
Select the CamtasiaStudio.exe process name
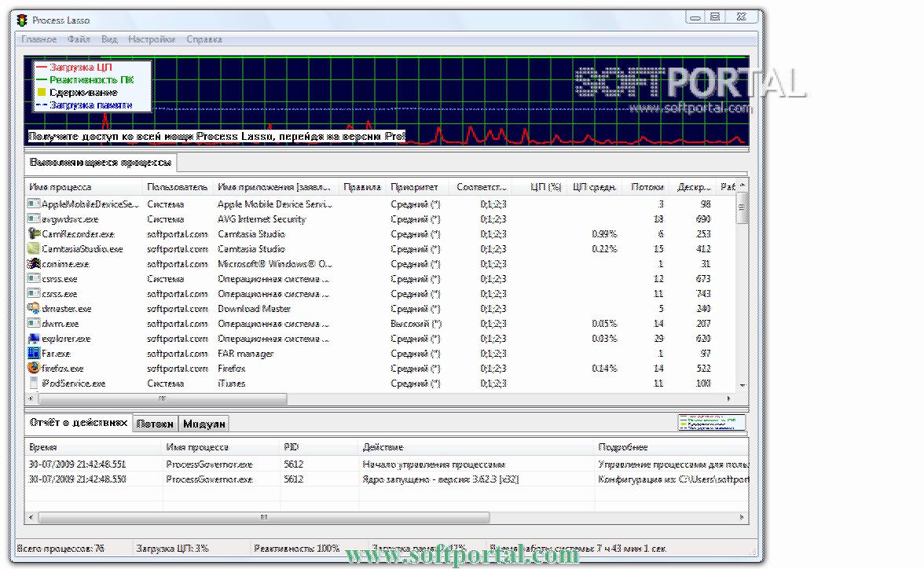tap(82, 249)
